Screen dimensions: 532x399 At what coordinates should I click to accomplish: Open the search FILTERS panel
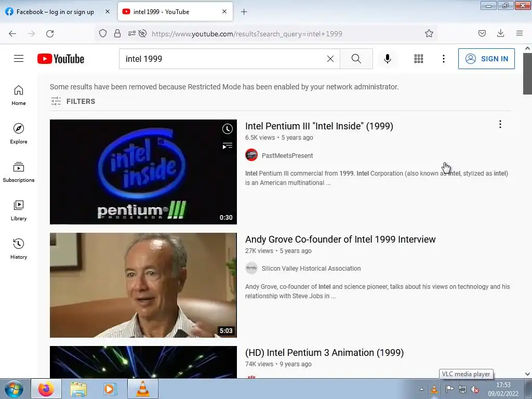coord(73,101)
